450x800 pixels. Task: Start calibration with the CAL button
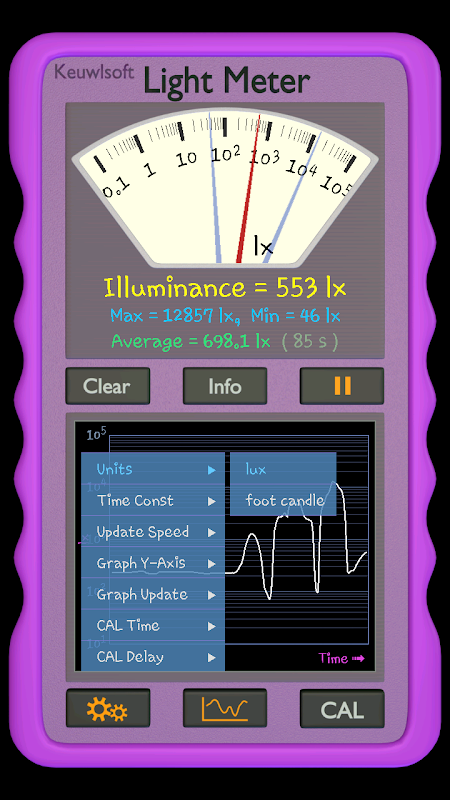point(342,708)
